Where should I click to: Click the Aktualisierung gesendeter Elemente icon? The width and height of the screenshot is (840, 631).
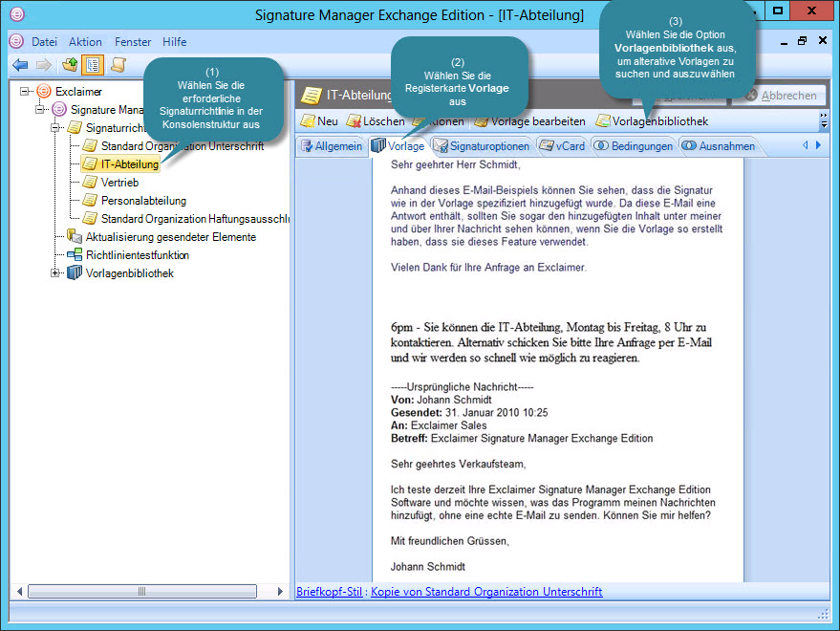(x=75, y=236)
